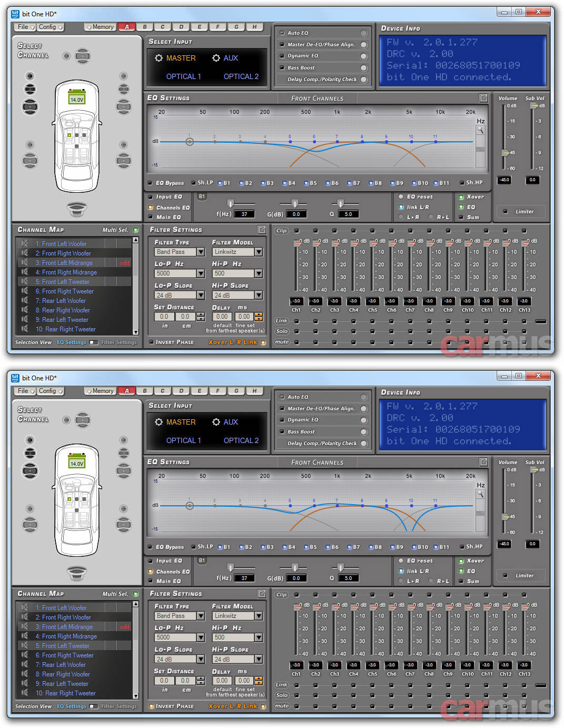Viewport: 564px width, 728px height.
Task: Select front right midrange speaker in lower window
Action: click(x=123, y=454)
